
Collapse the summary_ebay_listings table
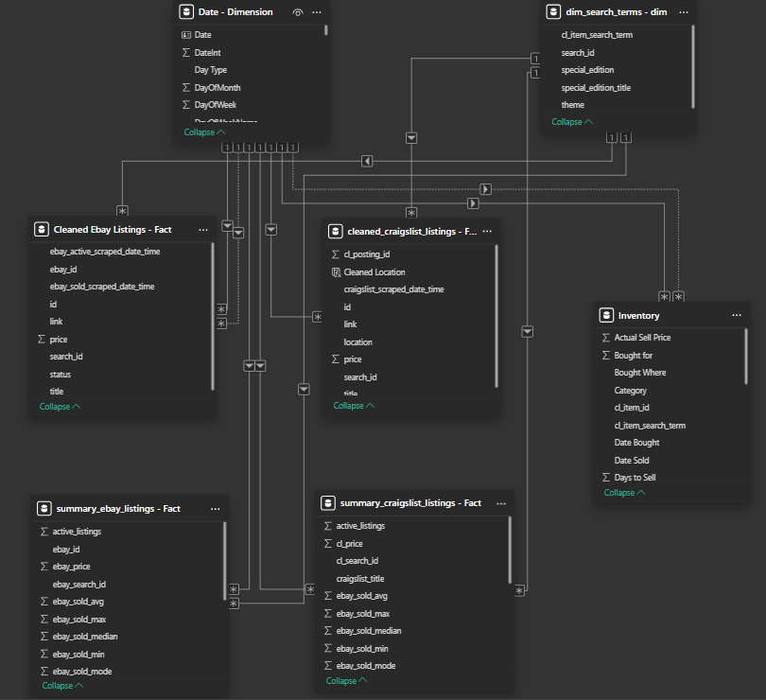pyautogui.click(x=62, y=685)
